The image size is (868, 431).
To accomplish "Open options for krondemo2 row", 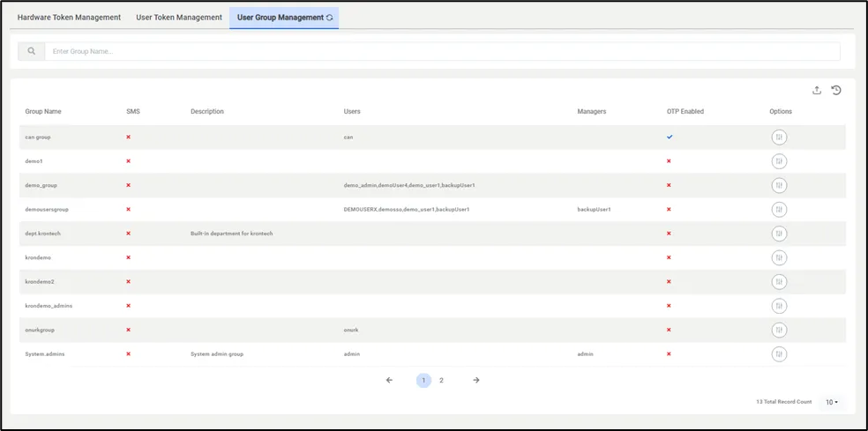I will [x=779, y=282].
